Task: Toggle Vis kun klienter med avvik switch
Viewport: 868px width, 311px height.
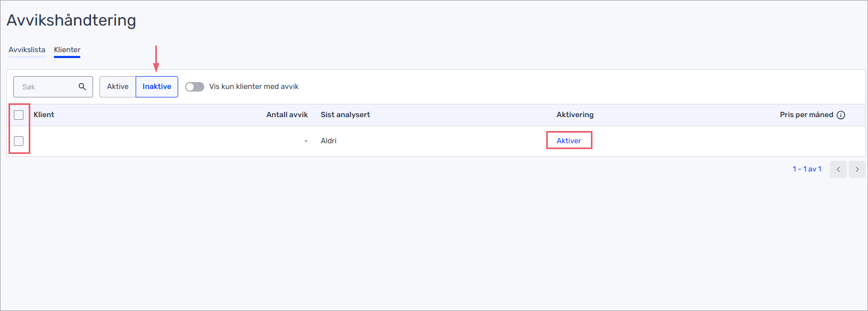Action: pos(195,87)
